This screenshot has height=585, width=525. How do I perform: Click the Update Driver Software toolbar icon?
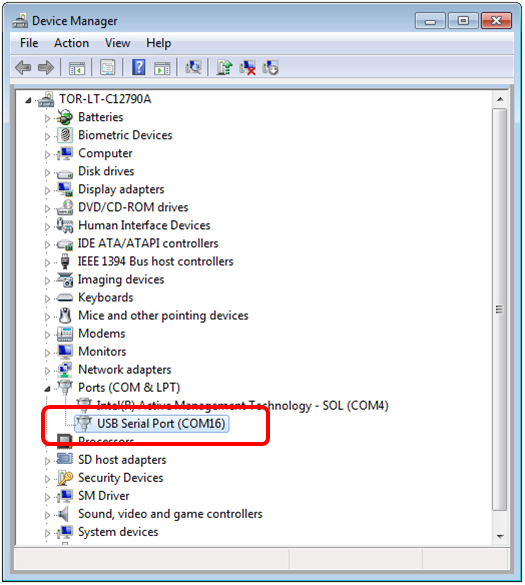coord(224,68)
